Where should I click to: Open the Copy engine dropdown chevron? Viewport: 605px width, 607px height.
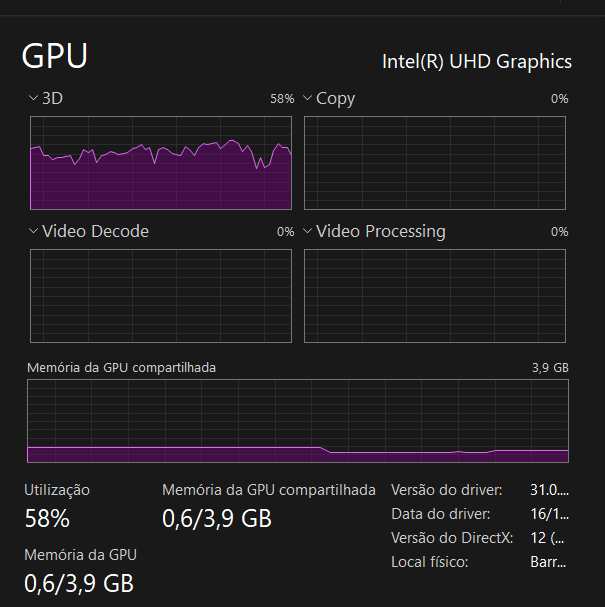pos(308,99)
